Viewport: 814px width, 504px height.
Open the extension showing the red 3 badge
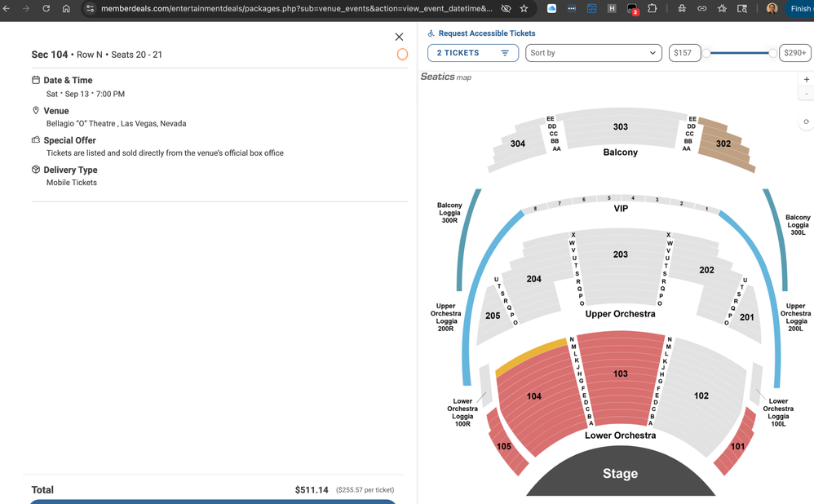(632, 9)
